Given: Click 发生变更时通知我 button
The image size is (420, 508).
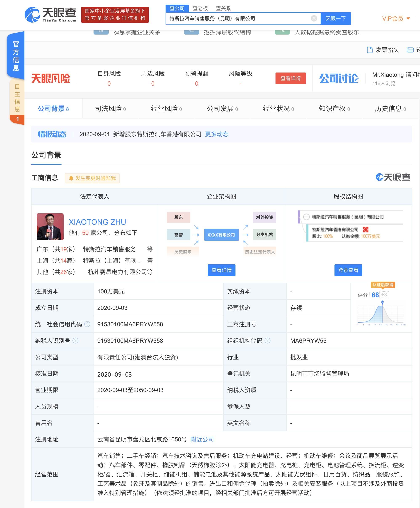Looking at the screenshot, I should (x=92, y=178).
